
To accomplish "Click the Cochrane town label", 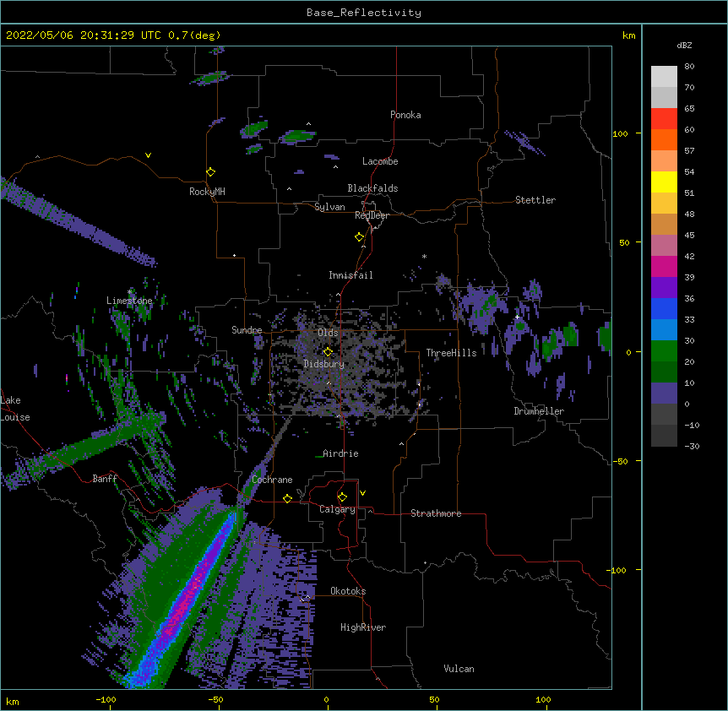I will 272,480.
